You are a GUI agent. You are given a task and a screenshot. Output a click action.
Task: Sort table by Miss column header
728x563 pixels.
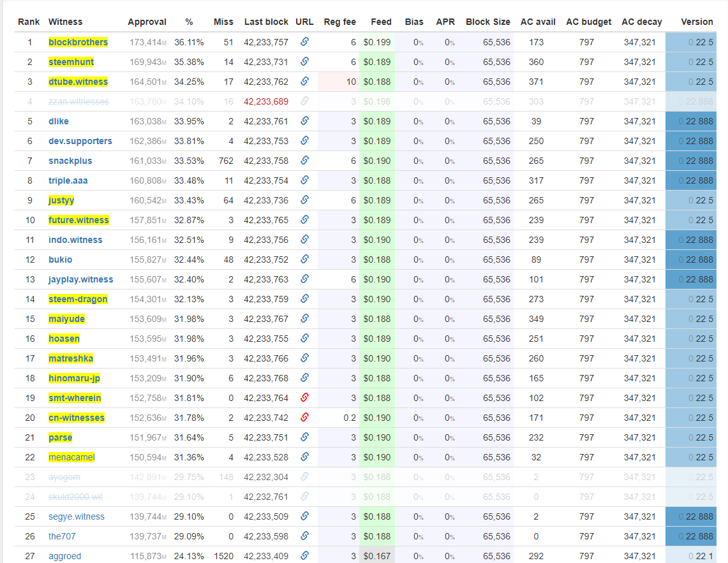pyautogui.click(x=223, y=22)
